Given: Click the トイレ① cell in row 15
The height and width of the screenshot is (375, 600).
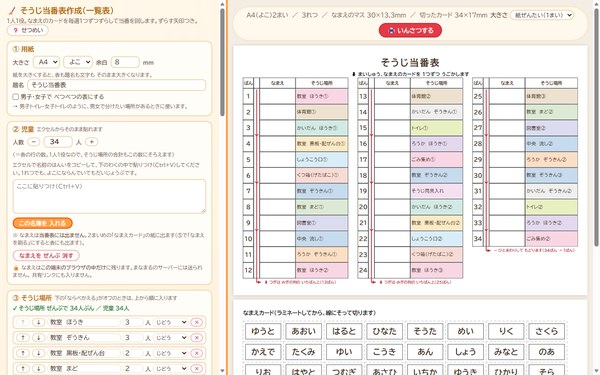Looking at the screenshot, I should coord(436,128).
